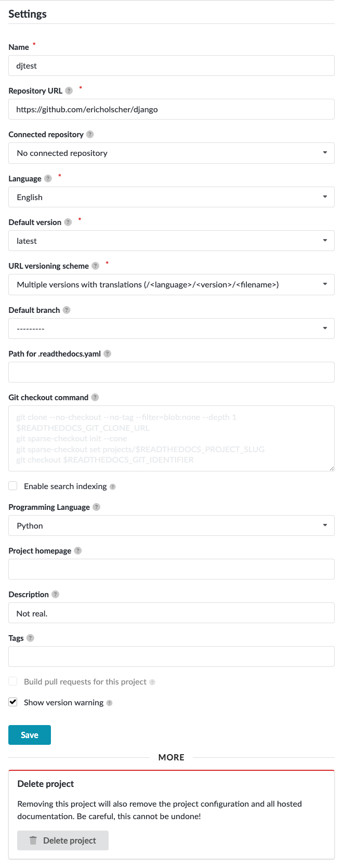Click the help icon next to Repository URL
Screen dimensions: 343x868
(x=69, y=90)
